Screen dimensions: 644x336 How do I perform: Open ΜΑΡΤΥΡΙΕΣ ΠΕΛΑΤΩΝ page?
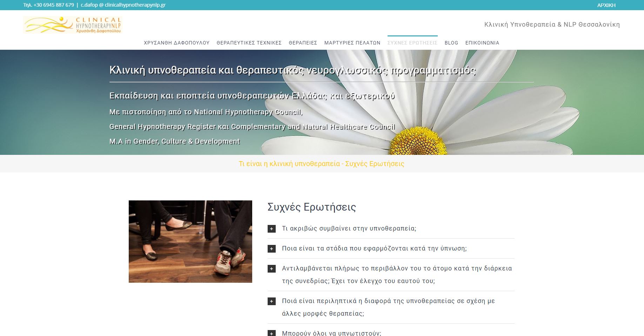click(352, 43)
